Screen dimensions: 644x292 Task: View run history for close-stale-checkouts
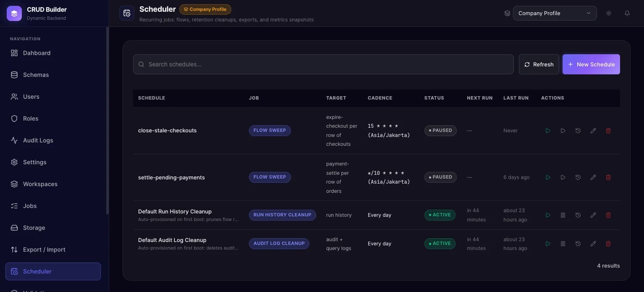(578, 131)
